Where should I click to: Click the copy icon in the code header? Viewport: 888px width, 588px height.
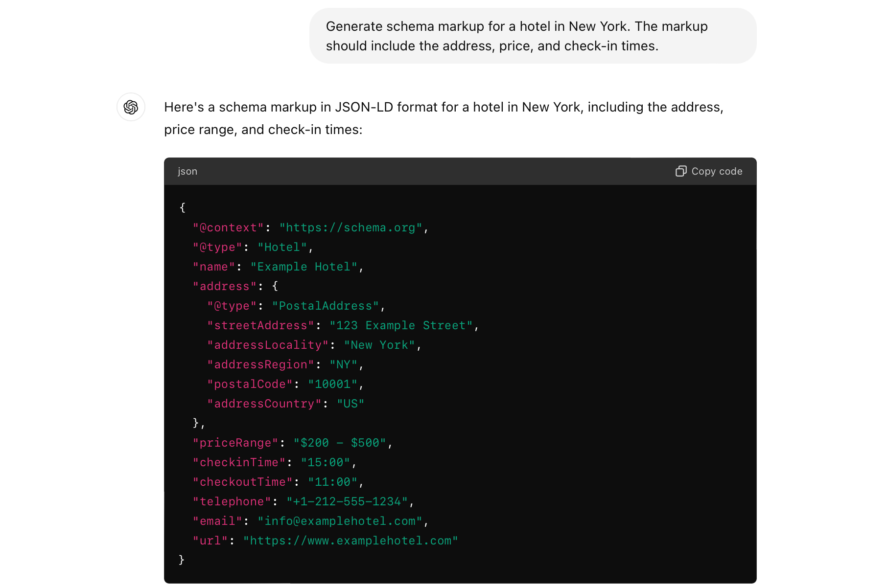pos(680,171)
